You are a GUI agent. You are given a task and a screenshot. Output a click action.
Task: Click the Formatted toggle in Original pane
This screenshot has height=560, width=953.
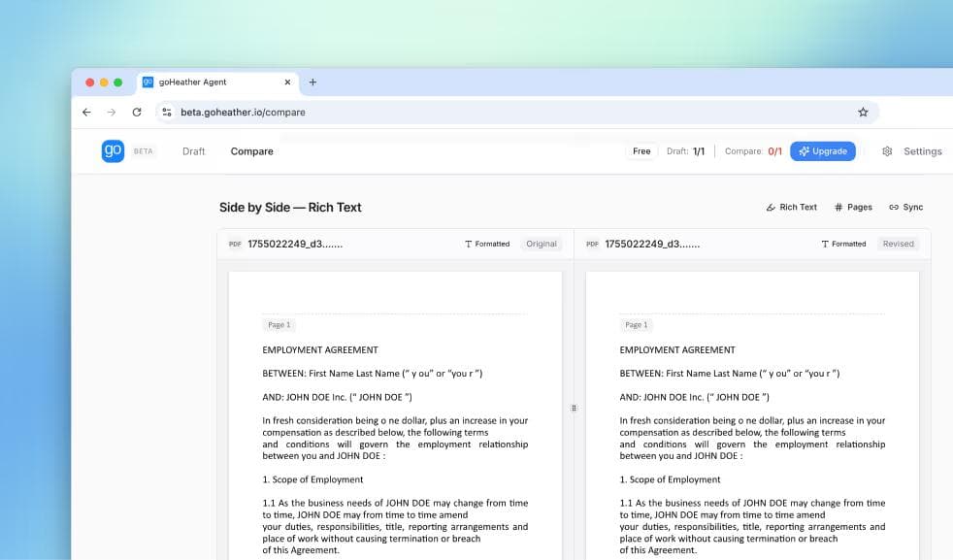pyautogui.click(x=487, y=244)
